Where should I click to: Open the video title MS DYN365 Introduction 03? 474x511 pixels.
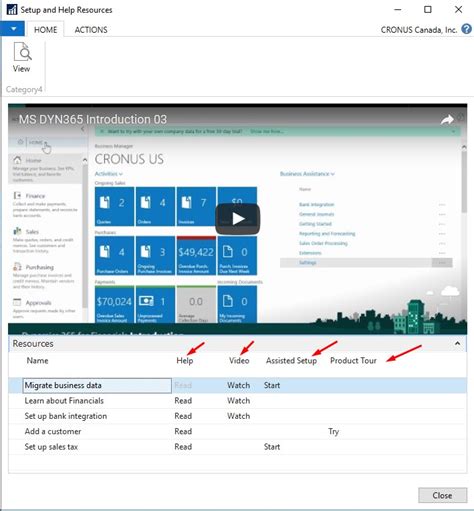pyautogui.click(x=93, y=119)
